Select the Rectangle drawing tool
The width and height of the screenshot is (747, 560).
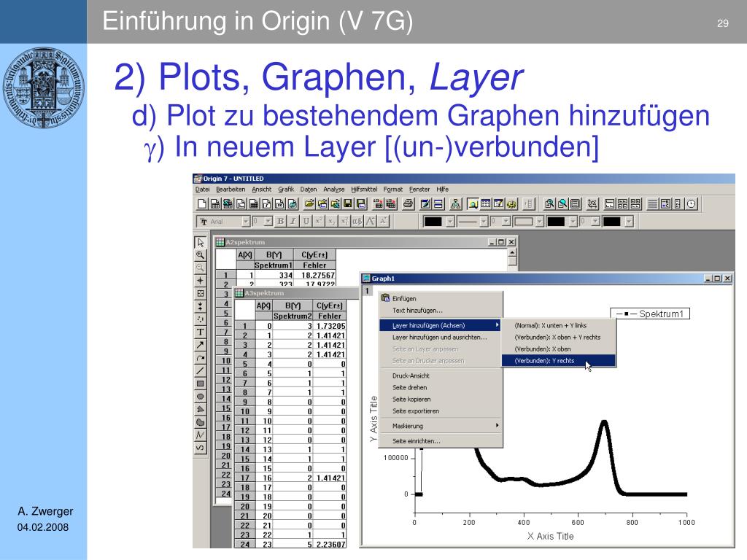pyautogui.click(x=201, y=384)
